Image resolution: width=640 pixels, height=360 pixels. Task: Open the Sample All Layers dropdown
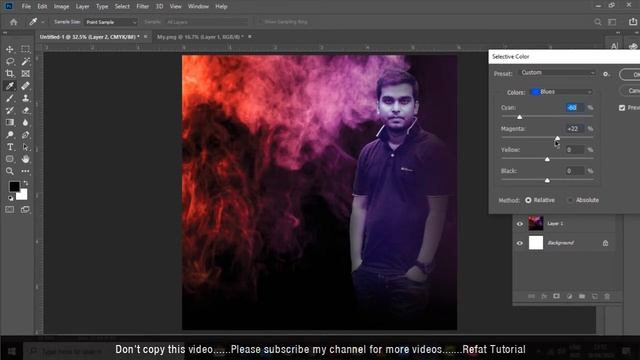206,22
